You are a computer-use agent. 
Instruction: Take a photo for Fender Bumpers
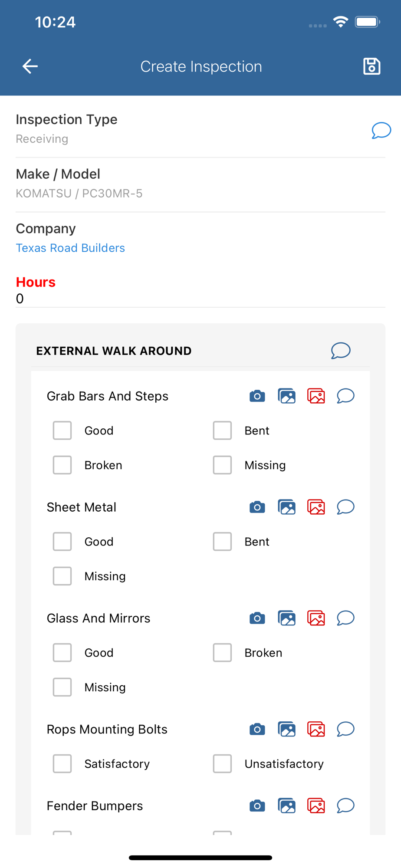pos(257,806)
